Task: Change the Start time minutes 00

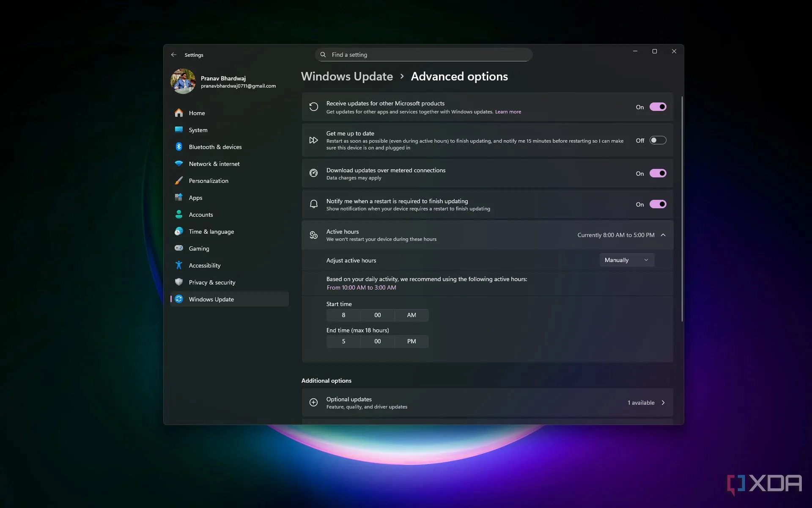Action: point(378,315)
